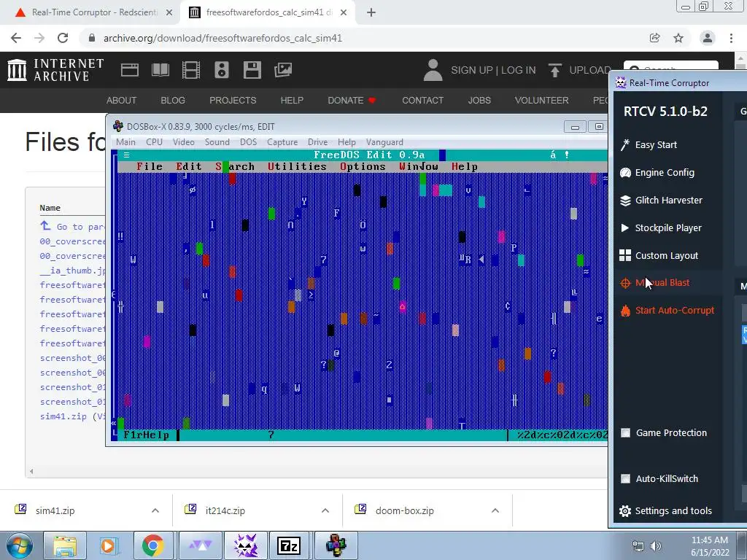Open Internet Archive software floppy icon
The width and height of the screenshot is (747, 560).
click(252, 70)
